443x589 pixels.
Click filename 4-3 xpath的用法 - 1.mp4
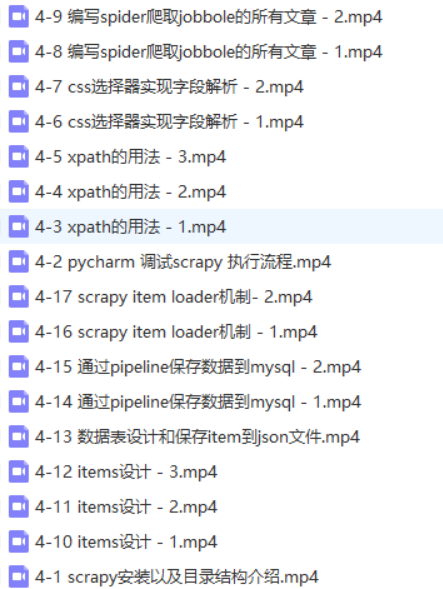click(130, 227)
